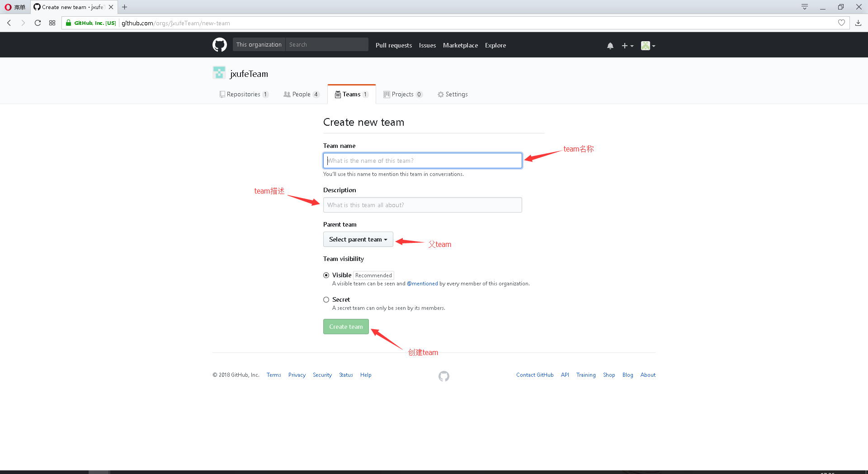868x474 pixels.
Task: Click the Team name input field
Action: pyautogui.click(x=422, y=161)
